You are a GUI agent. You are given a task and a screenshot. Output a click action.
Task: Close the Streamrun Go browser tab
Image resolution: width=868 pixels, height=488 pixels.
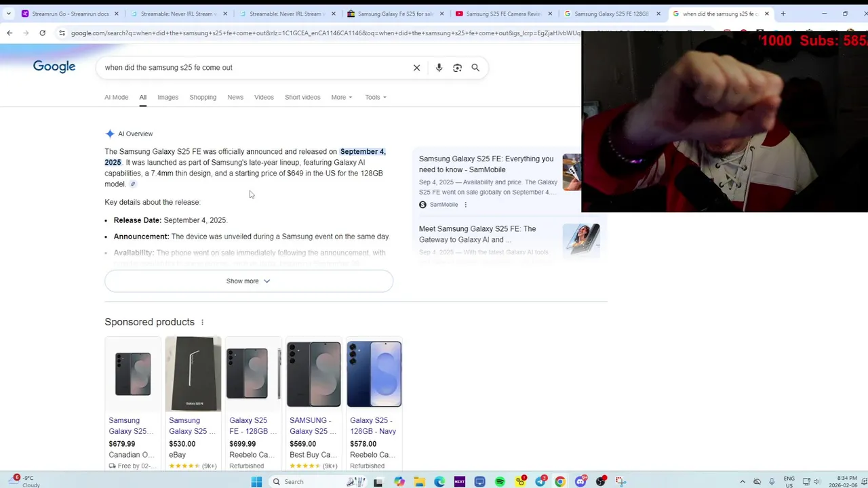[x=117, y=14]
